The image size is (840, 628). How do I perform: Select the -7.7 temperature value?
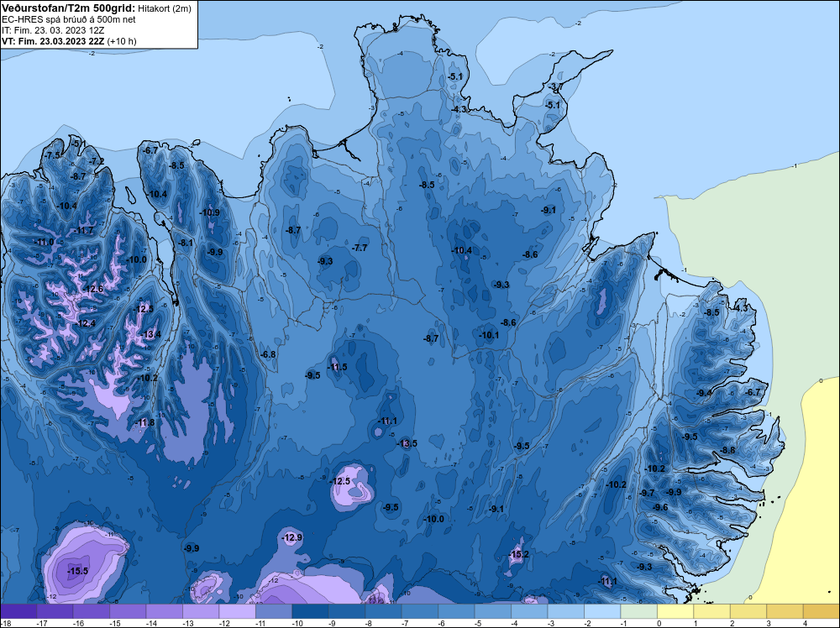[360, 248]
